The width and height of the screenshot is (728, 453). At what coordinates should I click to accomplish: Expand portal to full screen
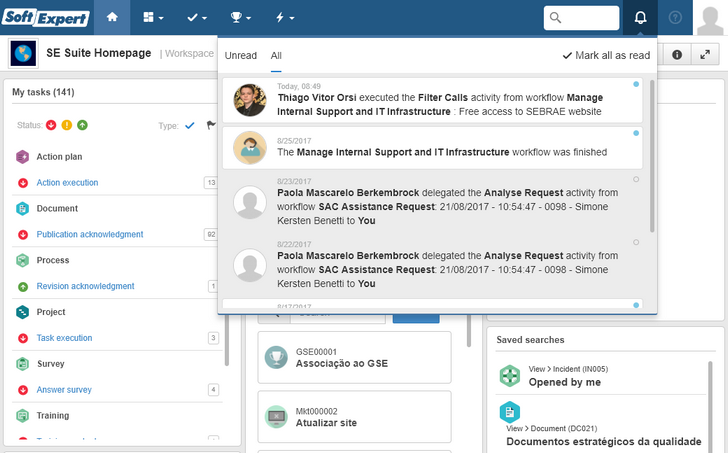(x=705, y=55)
